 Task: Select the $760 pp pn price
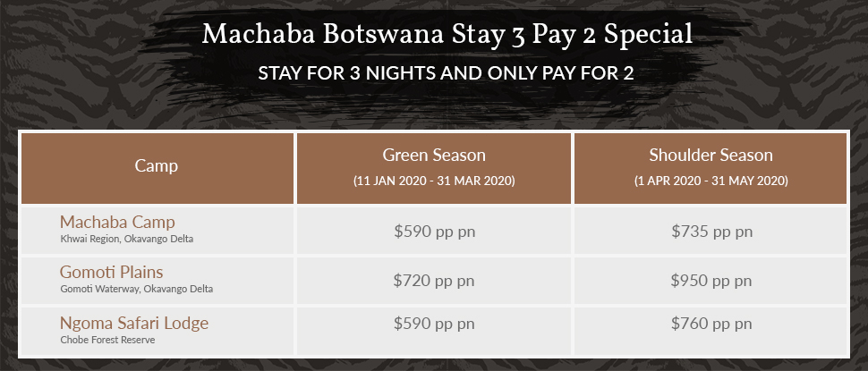click(711, 331)
